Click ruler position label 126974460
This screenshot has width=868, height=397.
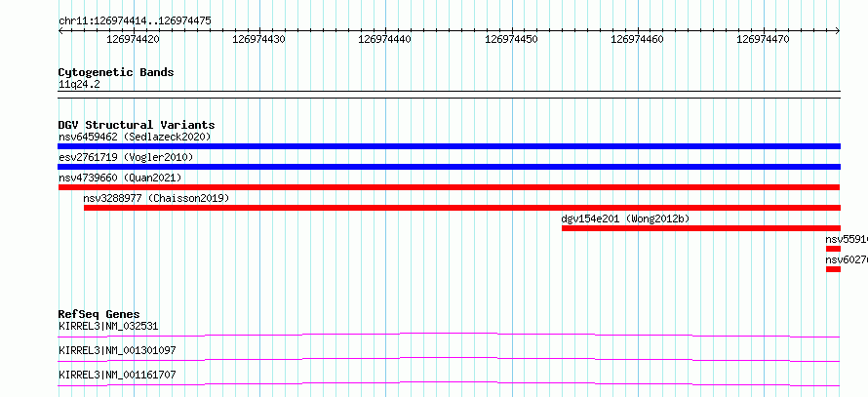tap(638, 39)
